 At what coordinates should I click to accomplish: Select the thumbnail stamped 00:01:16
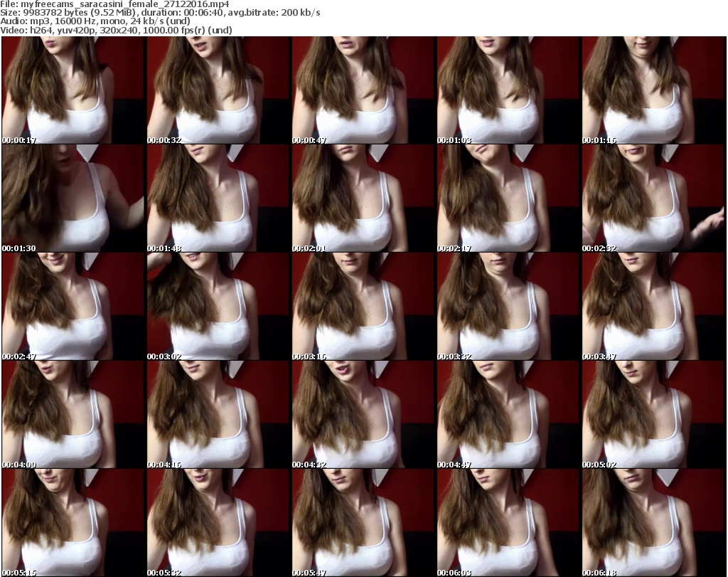click(x=653, y=90)
